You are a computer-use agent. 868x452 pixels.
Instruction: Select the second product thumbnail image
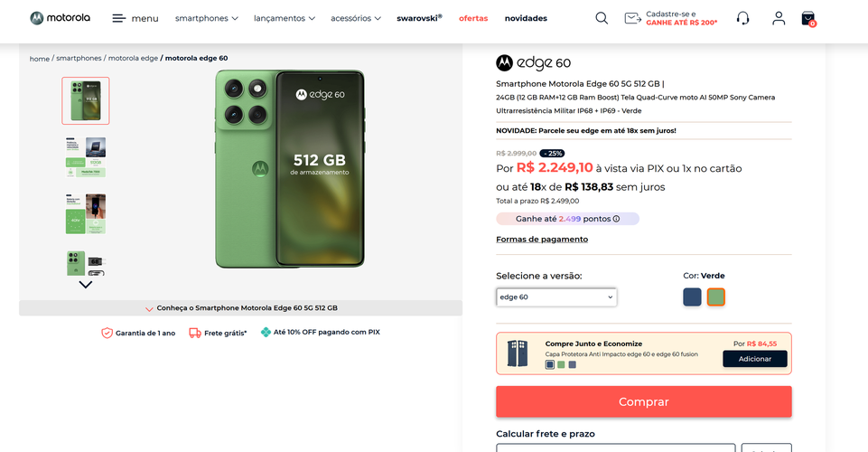85,157
